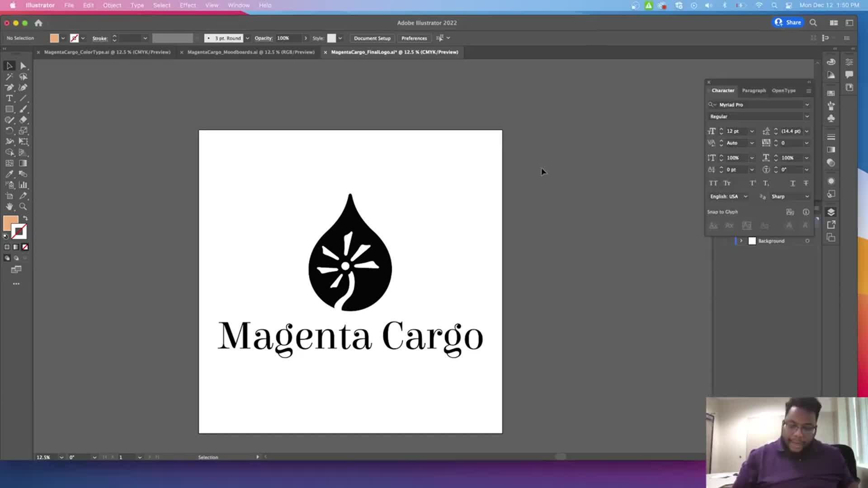This screenshot has height=488, width=868.
Task: Select the Direct Selection tool
Action: [x=24, y=66]
